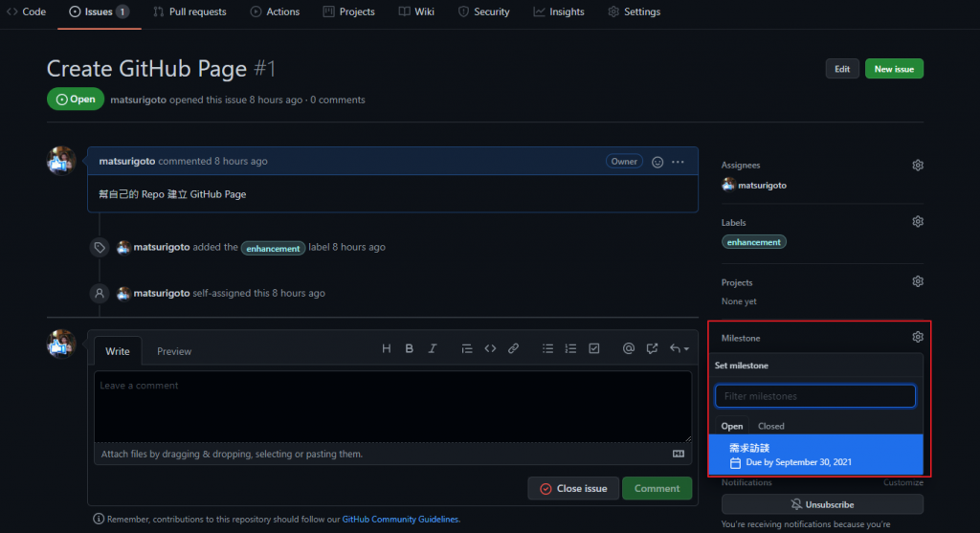The height and width of the screenshot is (533, 980).
Task: Submit with the Comment button
Action: coord(657,489)
